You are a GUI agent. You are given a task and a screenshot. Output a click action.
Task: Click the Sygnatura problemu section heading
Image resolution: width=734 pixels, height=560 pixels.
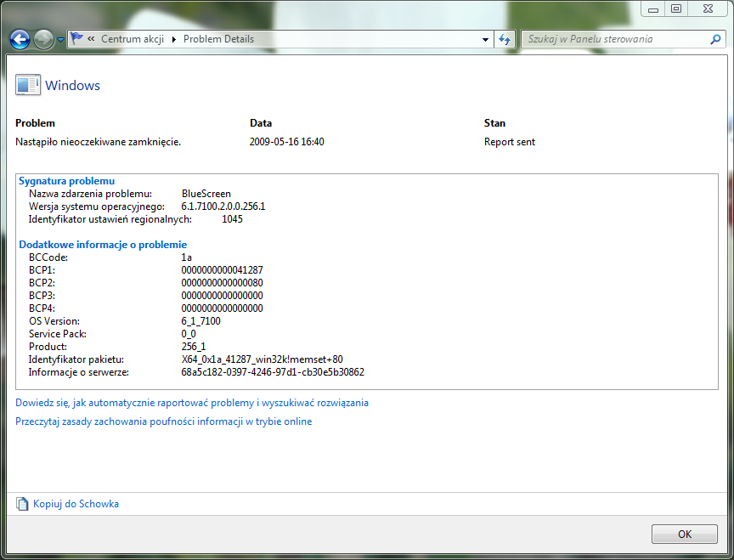tap(66, 181)
